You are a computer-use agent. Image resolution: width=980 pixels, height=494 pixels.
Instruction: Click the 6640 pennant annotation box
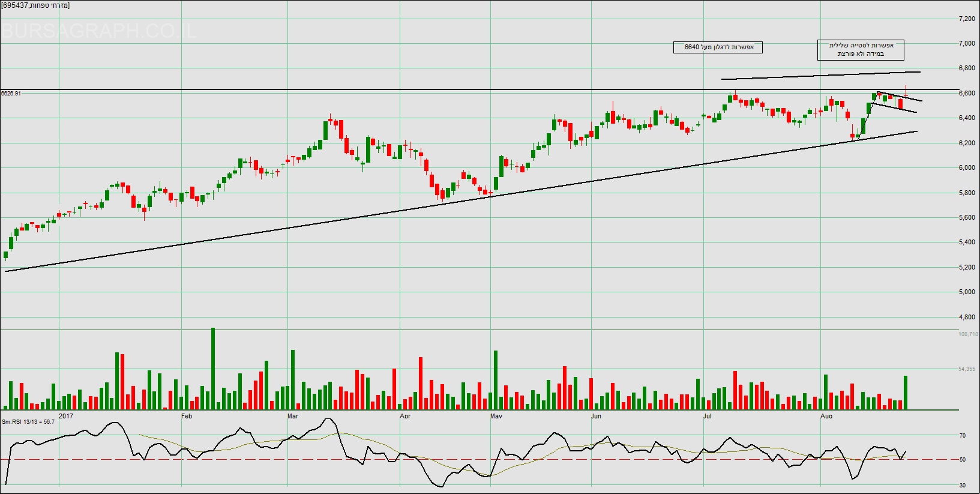pos(718,47)
